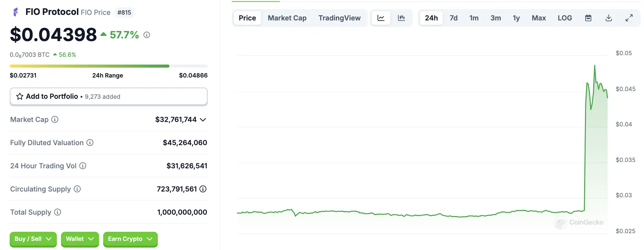Open the Buy / Sell dropdown
The image size is (644, 250).
pos(33,239)
